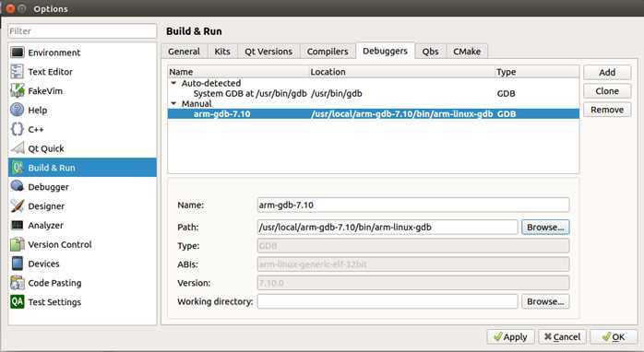This screenshot has width=644, height=352.
Task: Remove the selected debugger
Action: 607,110
